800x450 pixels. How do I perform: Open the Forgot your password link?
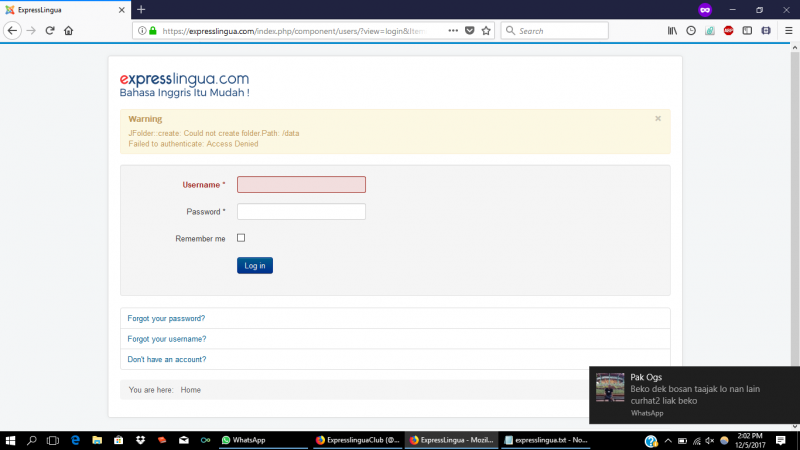coord(166,318)
